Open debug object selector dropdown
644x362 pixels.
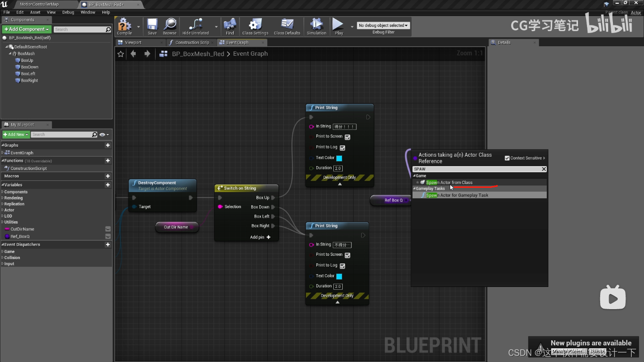[383, 25]
